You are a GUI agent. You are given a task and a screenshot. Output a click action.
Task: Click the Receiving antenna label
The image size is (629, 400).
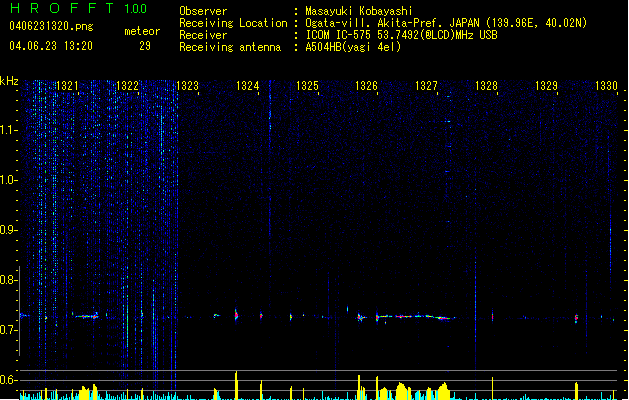click(230, 47)
